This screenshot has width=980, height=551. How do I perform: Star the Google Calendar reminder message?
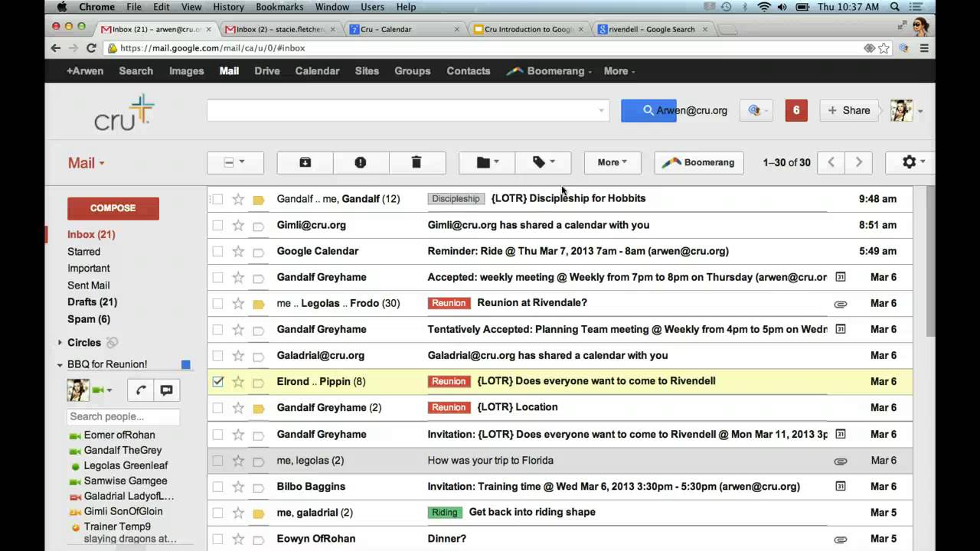click(238, 251)
